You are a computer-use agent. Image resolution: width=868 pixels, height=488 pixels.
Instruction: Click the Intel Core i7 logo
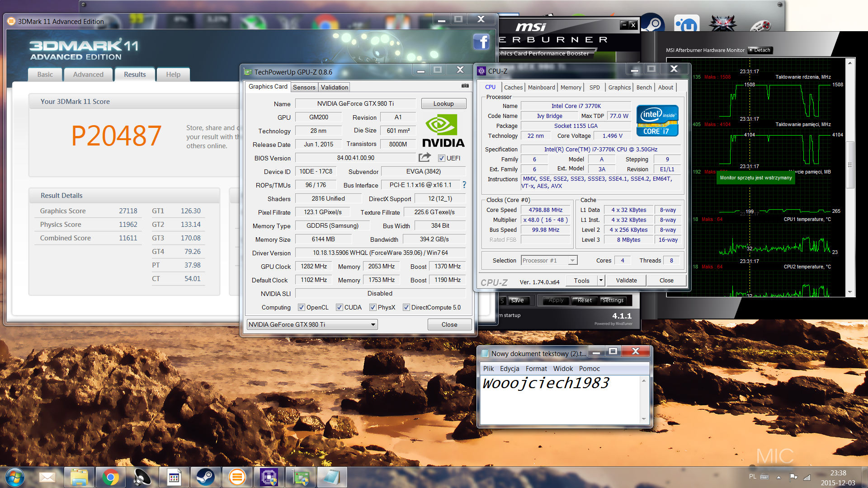(657, 120)
